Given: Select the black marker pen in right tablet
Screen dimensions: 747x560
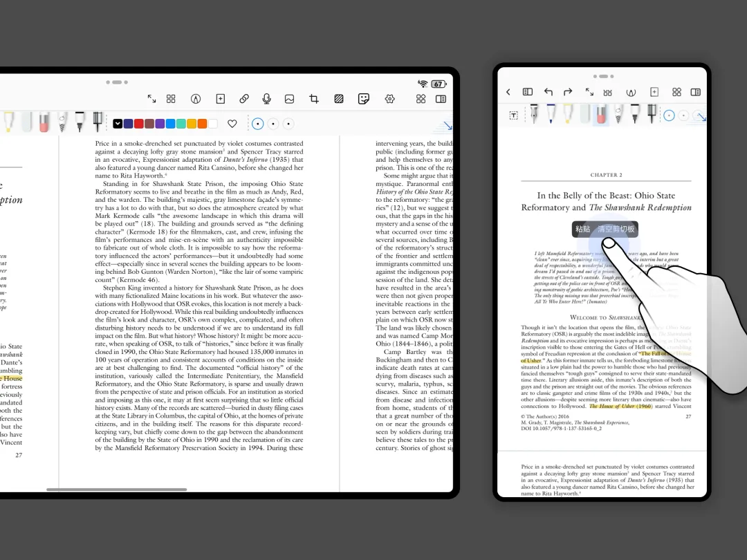Looking at the screenshot, I should (x=634, y=114).
